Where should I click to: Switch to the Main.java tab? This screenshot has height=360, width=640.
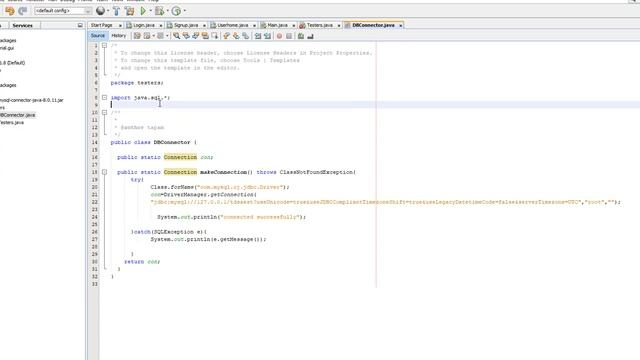coord(277,25)
